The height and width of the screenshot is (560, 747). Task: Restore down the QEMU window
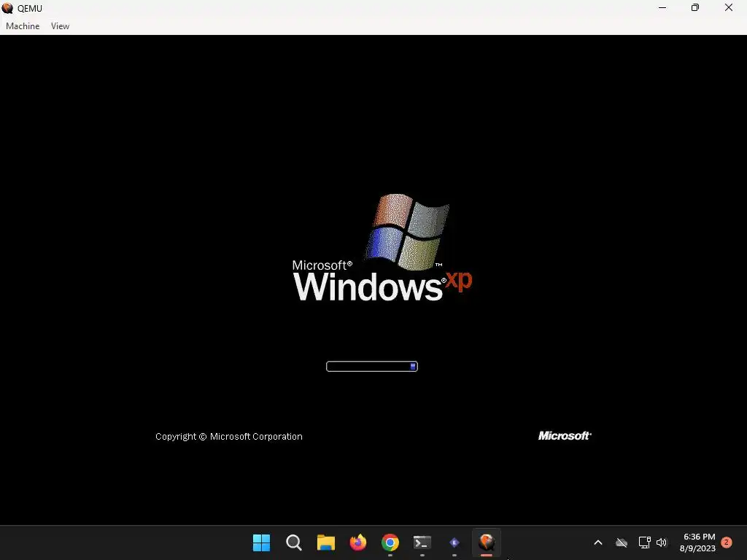[695, 8]
